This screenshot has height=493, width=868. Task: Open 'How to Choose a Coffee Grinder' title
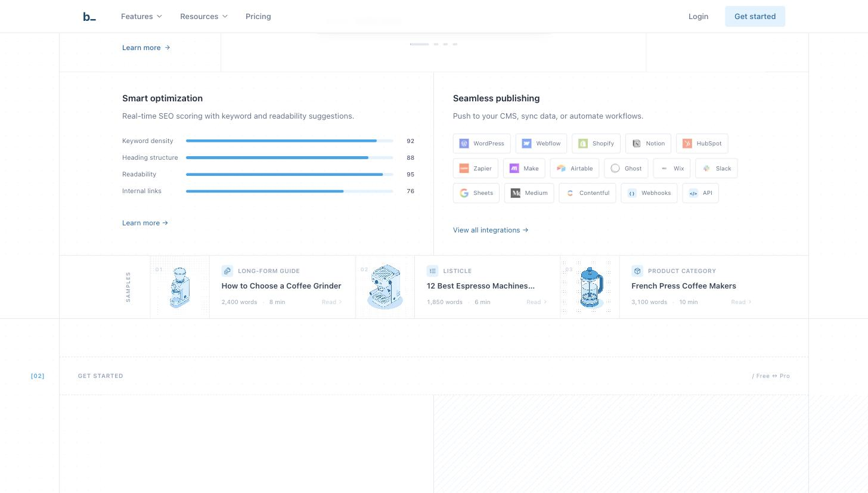point(281,286)
